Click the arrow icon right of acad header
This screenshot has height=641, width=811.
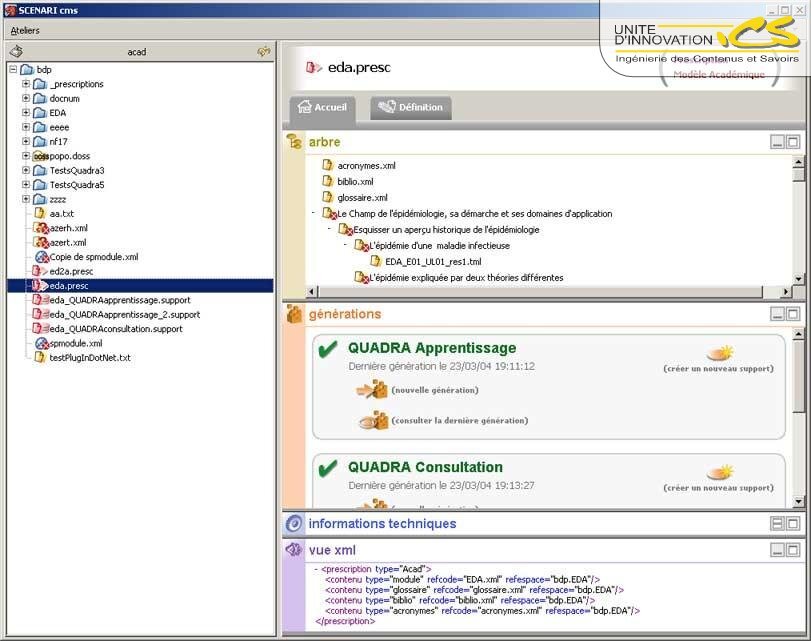pyautogui.click(x=264, y=51)
